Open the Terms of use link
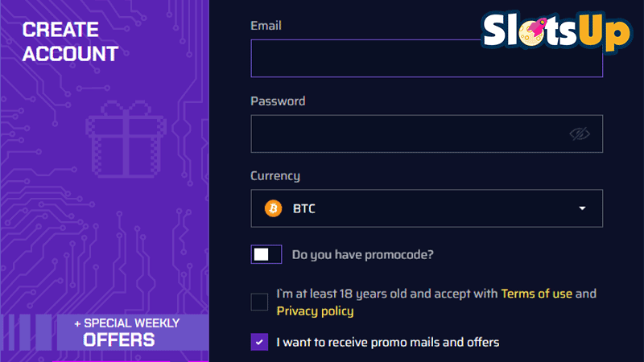 pos(536,294)
